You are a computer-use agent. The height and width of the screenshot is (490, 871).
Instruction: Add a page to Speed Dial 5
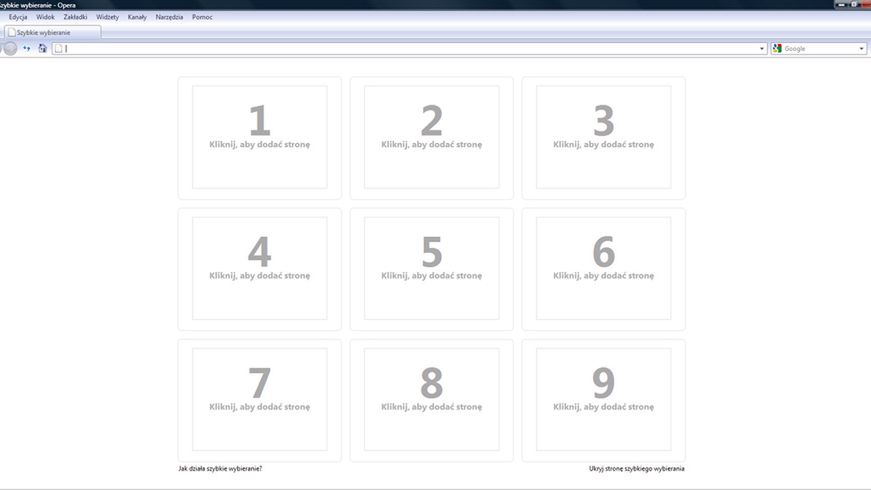(x=432, y=269)
